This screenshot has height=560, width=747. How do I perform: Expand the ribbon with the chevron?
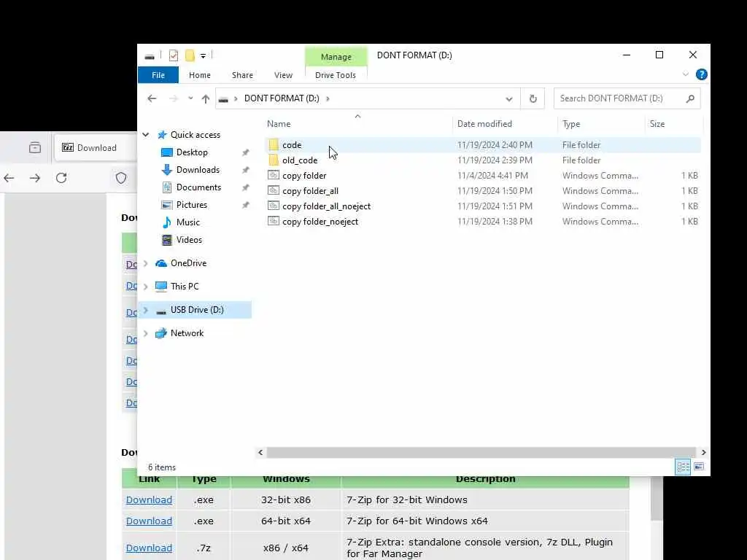coord(686,74)
